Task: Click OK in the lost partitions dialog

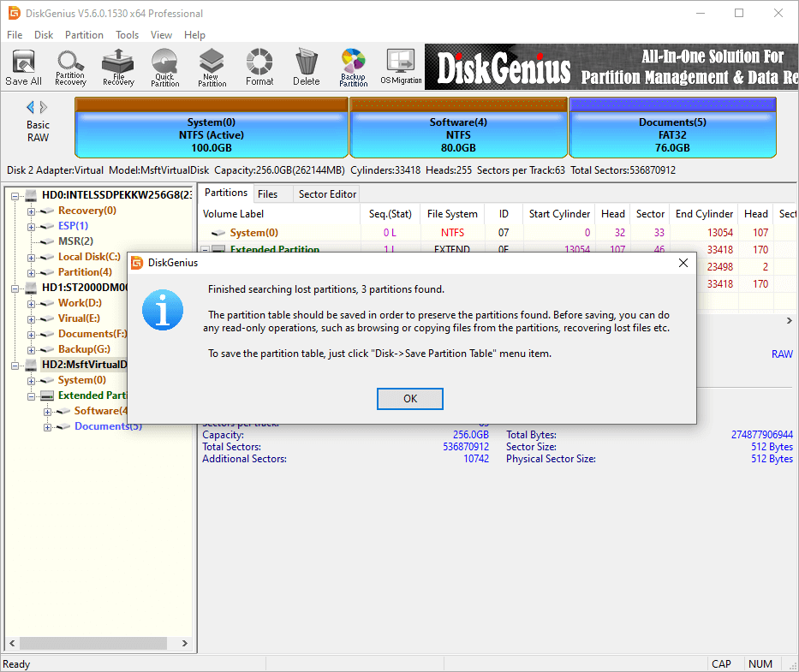Action: [409, 398]
